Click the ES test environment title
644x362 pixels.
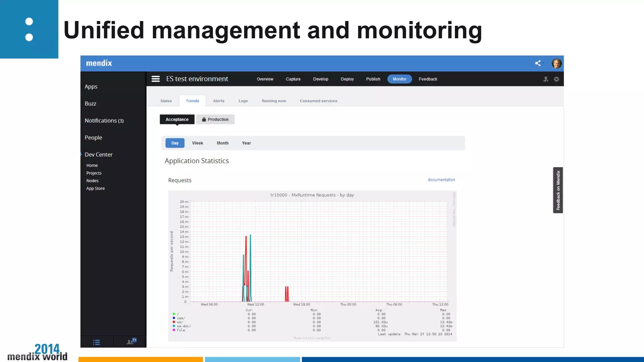[x=197, y=79]
